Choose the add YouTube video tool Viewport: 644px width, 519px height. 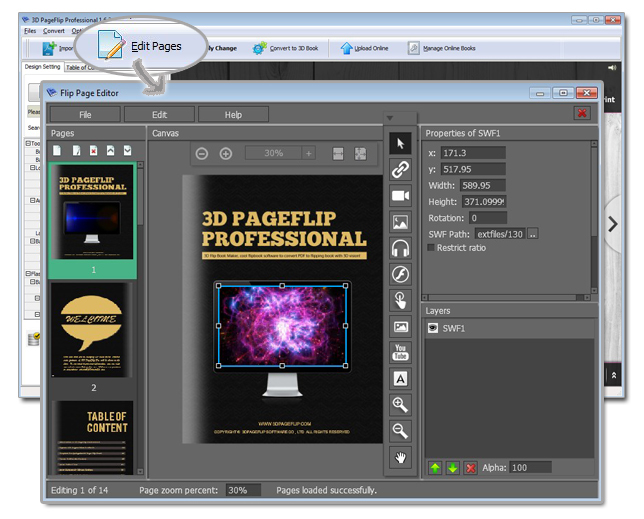tap(400, 352)
